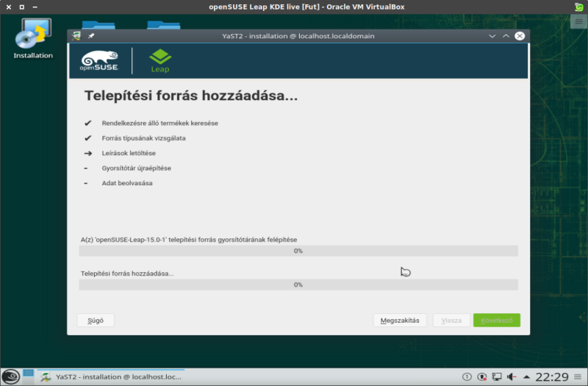
Task: Open the right desktop folder behind YaST window
Action: (x=163, y=25)
